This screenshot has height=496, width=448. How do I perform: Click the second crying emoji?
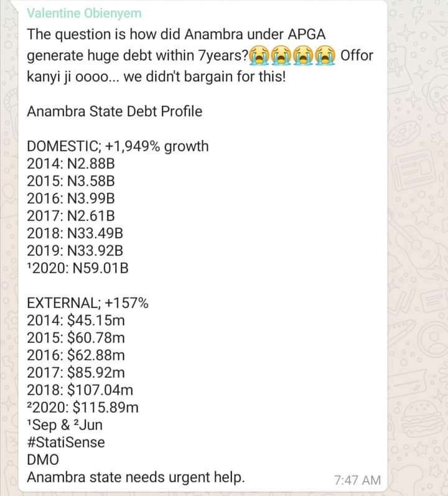[x=282, y=57]
